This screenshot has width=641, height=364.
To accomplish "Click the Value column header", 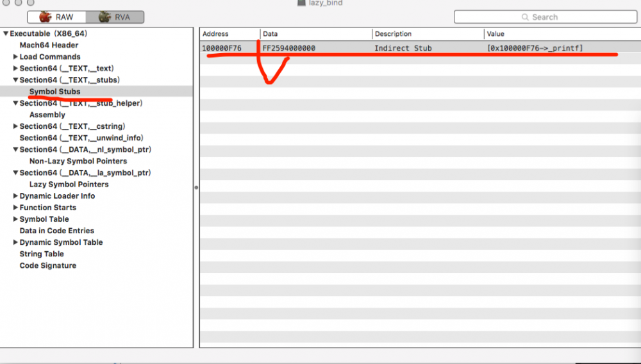I will point(563,34).
